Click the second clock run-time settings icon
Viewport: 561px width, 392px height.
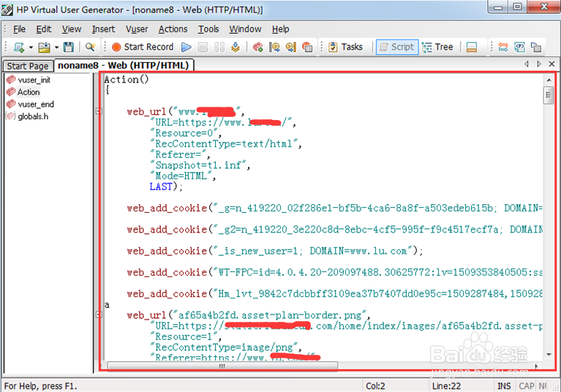click(291, 48)
